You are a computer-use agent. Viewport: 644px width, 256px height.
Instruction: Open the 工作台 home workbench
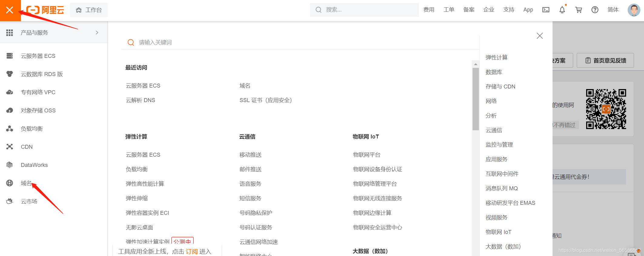point(88,10)
